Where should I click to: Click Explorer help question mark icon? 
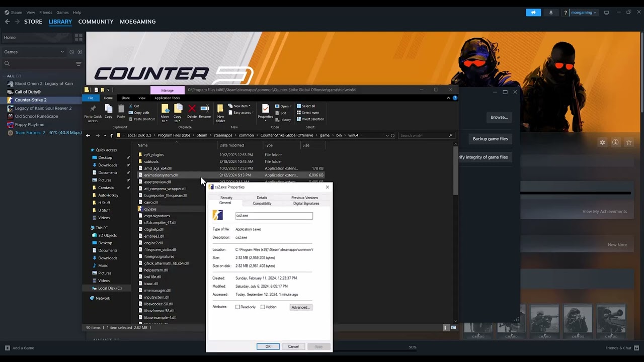click(x=455, y=98)
